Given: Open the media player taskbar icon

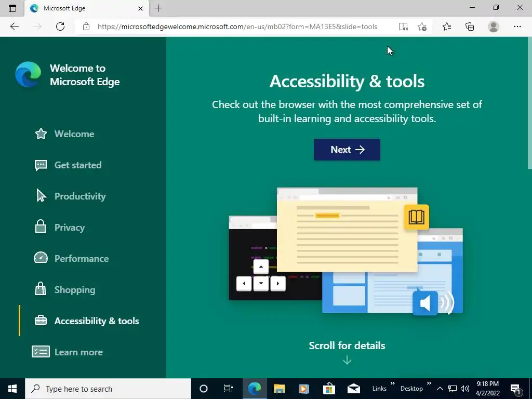Looking at the screenshot, I should pyautogui.click(x=304, y=389).
